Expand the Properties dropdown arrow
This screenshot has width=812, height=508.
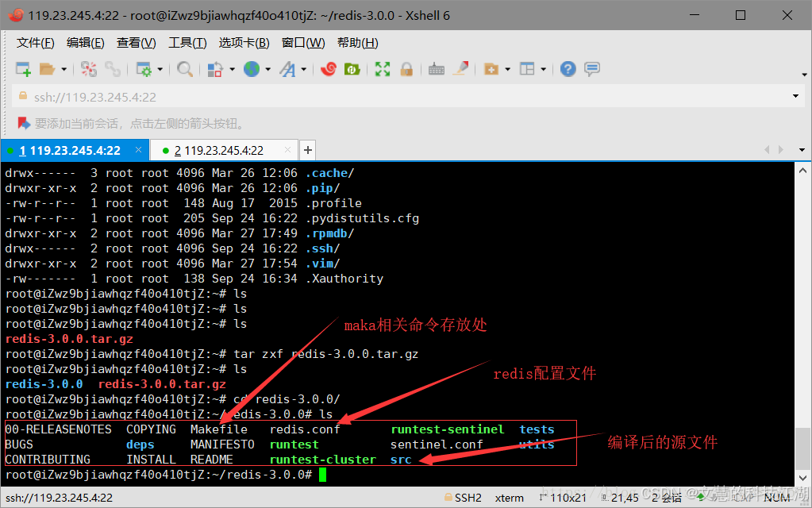click(x=160, y=69)
